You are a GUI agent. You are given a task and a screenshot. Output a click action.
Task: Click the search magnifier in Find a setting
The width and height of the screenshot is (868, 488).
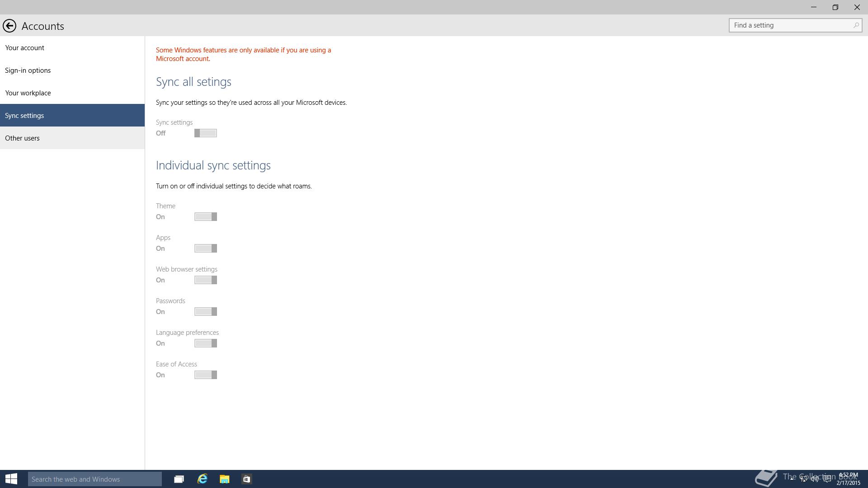point(856,25)
